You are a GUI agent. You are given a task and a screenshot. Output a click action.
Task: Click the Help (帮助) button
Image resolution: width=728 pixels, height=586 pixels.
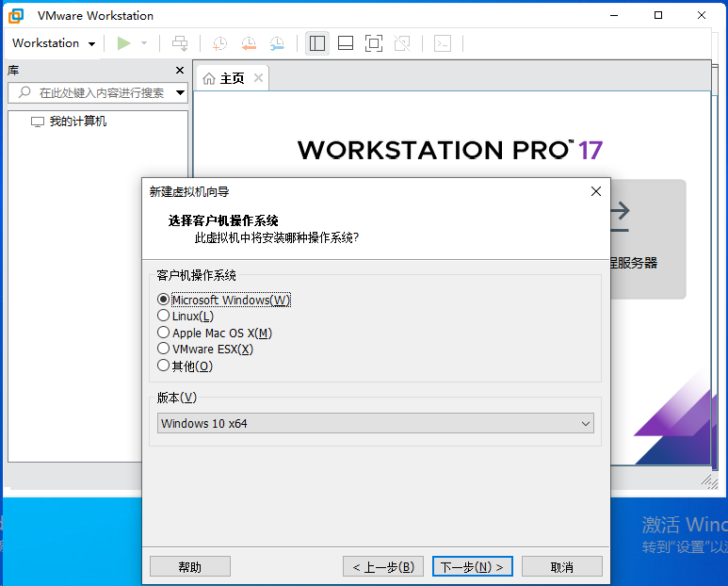[x=190, y=567]
